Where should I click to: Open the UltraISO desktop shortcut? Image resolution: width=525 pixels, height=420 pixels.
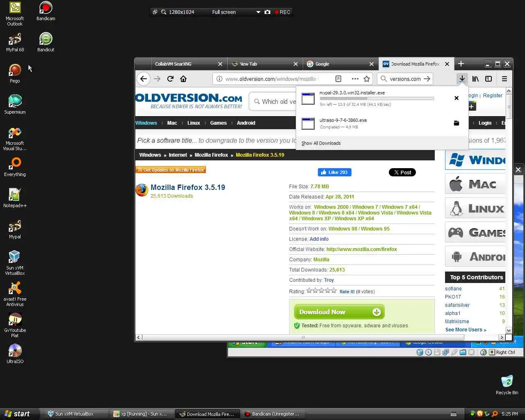point(15,354)
